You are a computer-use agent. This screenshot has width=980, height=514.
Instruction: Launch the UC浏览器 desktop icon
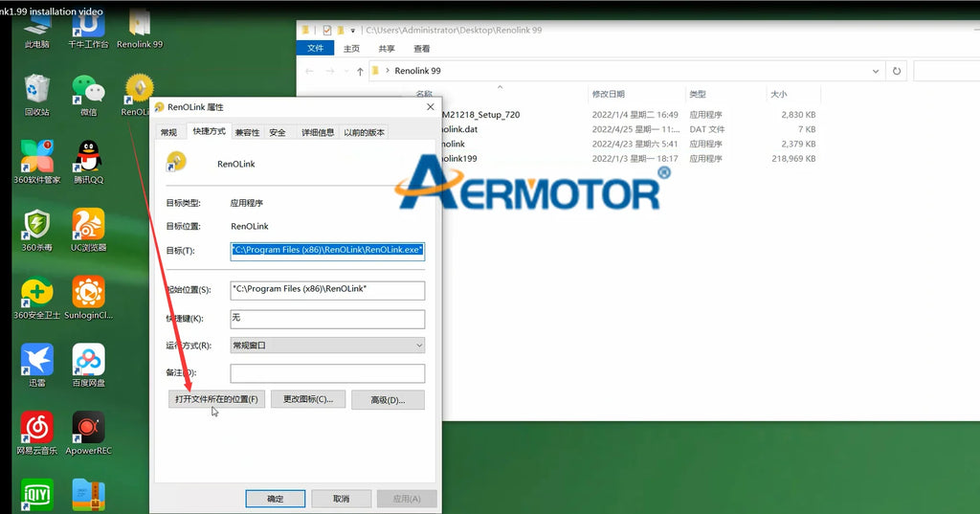coord(88,230)
